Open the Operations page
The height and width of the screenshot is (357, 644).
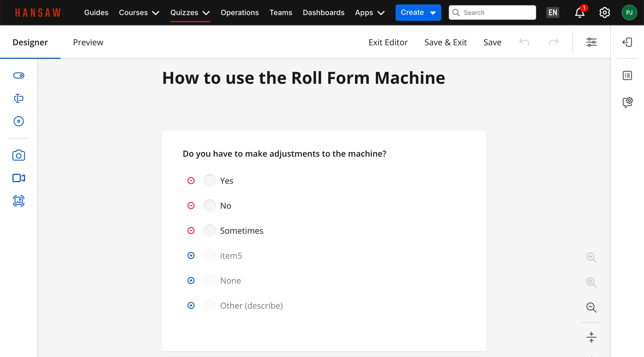[240, 12]
